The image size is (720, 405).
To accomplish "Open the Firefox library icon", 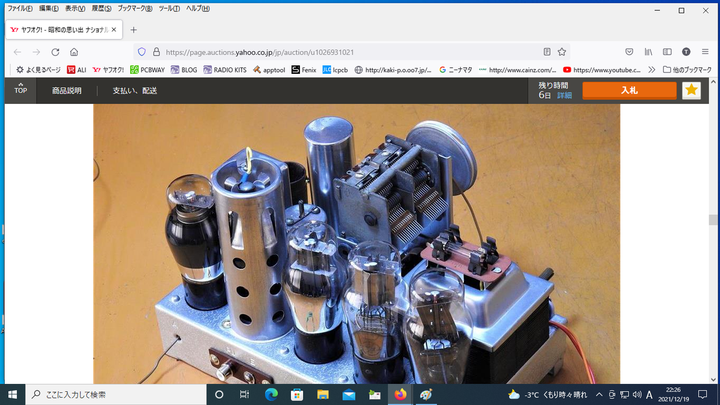I will [x=649, y=51].
